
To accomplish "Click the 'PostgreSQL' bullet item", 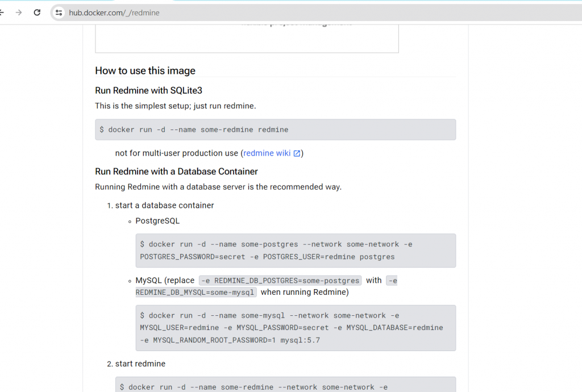I will (157, 221).
